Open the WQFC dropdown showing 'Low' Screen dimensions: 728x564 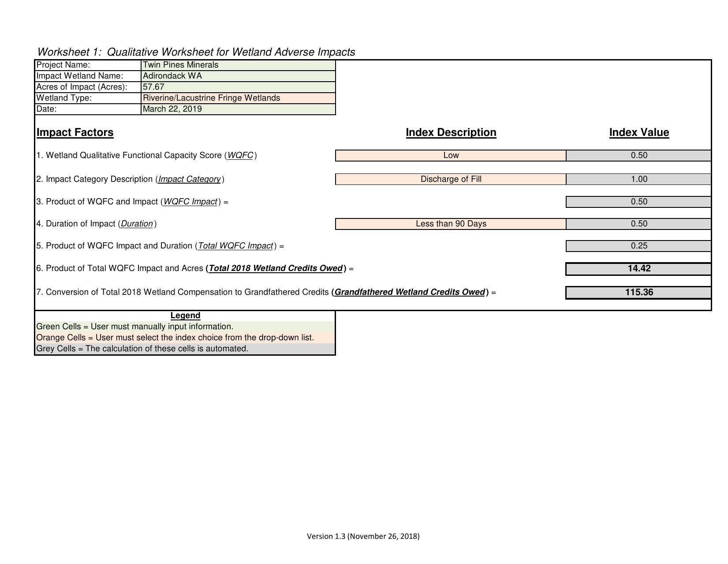(x=451, y=155)
